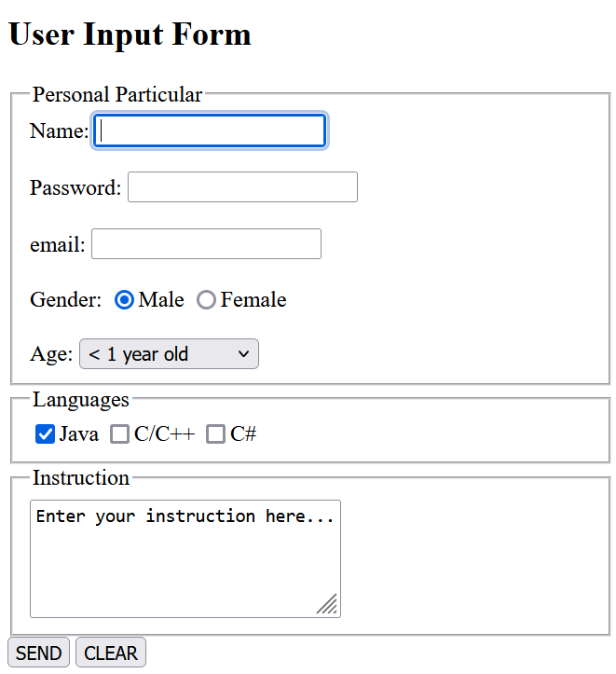616x674 pixels.
Task: Click the "User Input Form" heading
Action: [130, 35]
